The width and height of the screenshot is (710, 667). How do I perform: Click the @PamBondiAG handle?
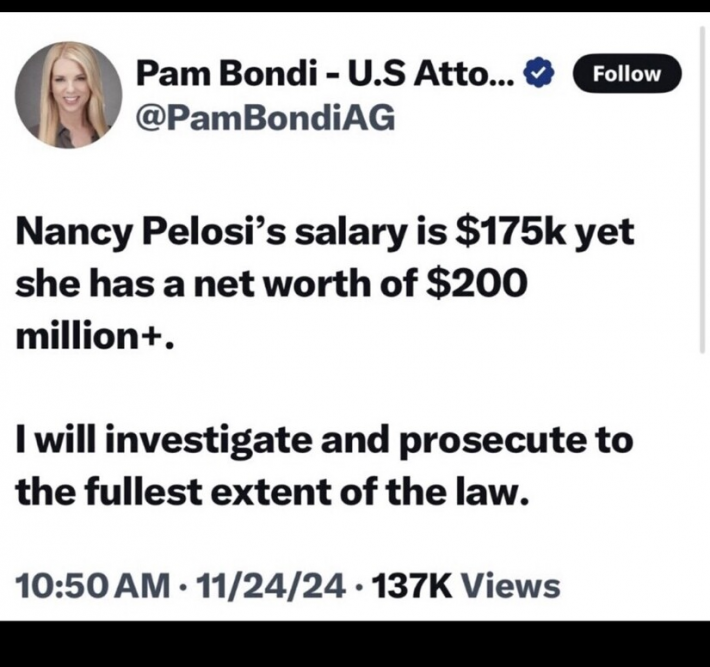click(x=265, y=119)
